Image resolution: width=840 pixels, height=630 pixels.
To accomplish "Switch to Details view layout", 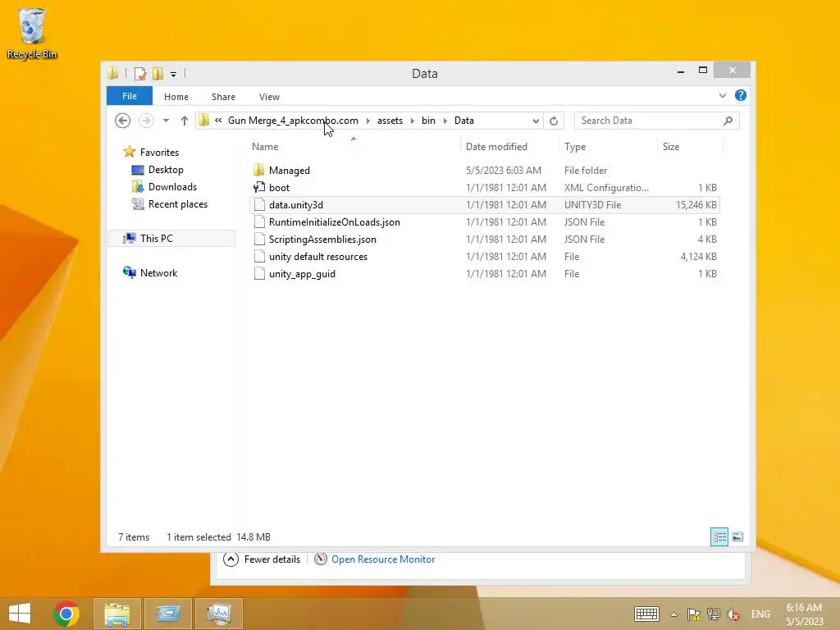I will 719,536.
